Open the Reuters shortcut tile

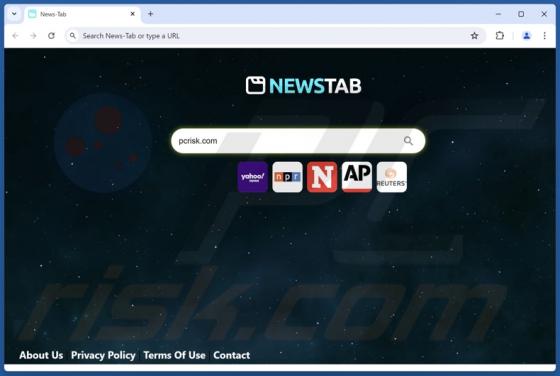(391, 177)
